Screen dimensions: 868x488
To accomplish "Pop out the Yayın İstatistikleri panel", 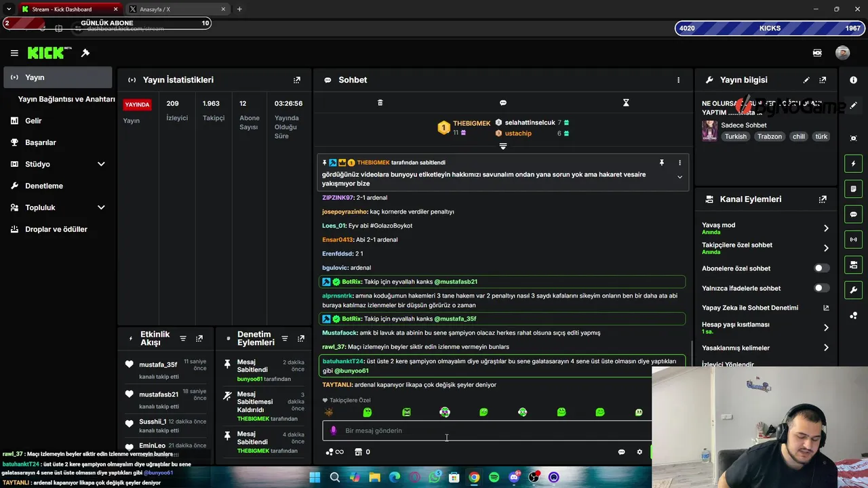I will pyautogui.click(x=296, y=80).
